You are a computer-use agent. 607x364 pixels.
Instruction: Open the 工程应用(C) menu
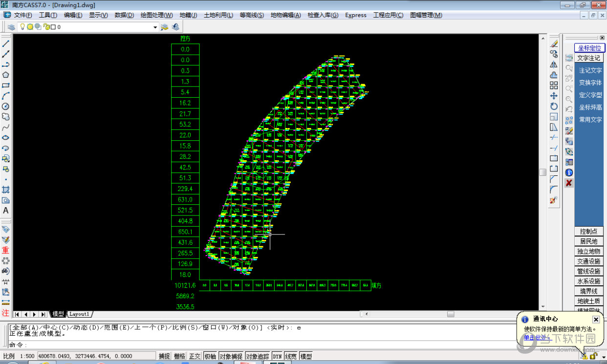(388, 15)
